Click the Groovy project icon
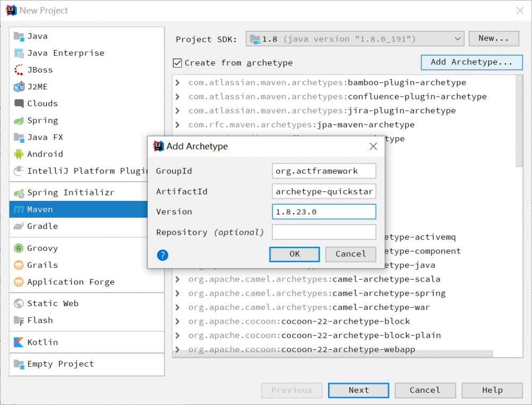The height and width of the screenshot is (405, 532). pyautogui.click(x=19, y=248)
